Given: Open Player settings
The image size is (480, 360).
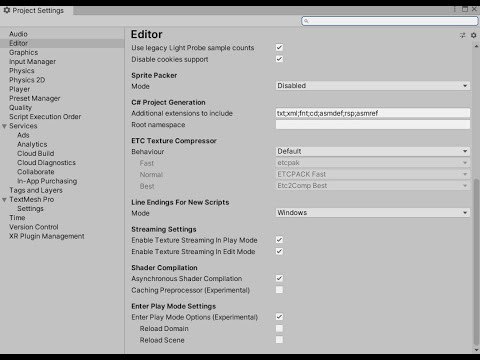Looking at the screenshot, I should click(x=19, y=89).
